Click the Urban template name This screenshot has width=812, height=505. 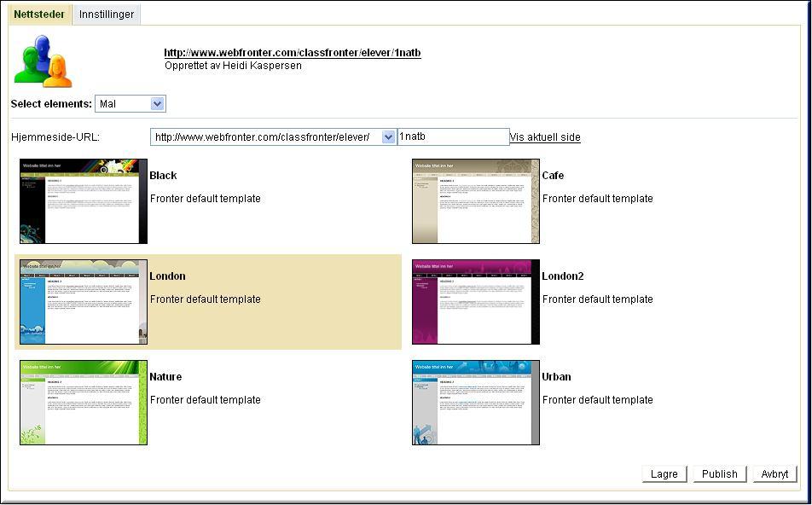[557, 376]
